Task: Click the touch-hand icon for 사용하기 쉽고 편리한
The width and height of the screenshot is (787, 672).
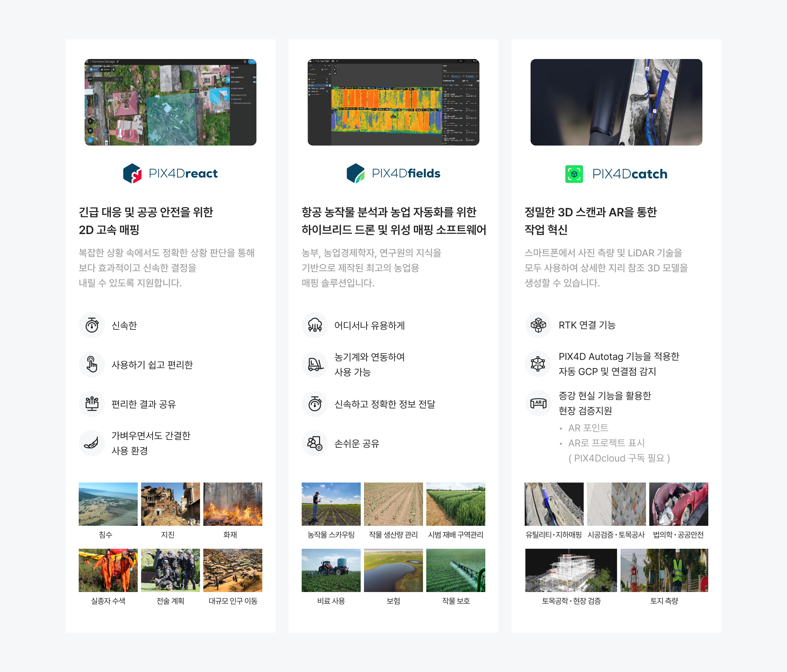Action: pyautogui.click(x=92, y=365)
